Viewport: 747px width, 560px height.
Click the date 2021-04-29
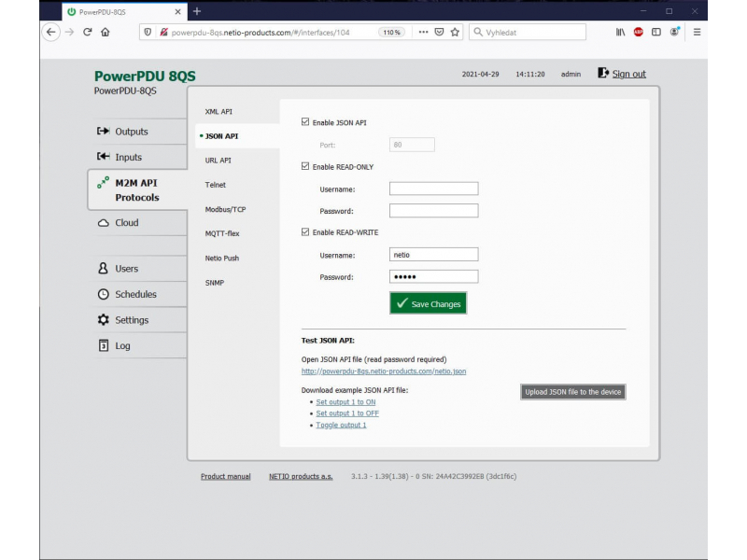click(480, 74)
